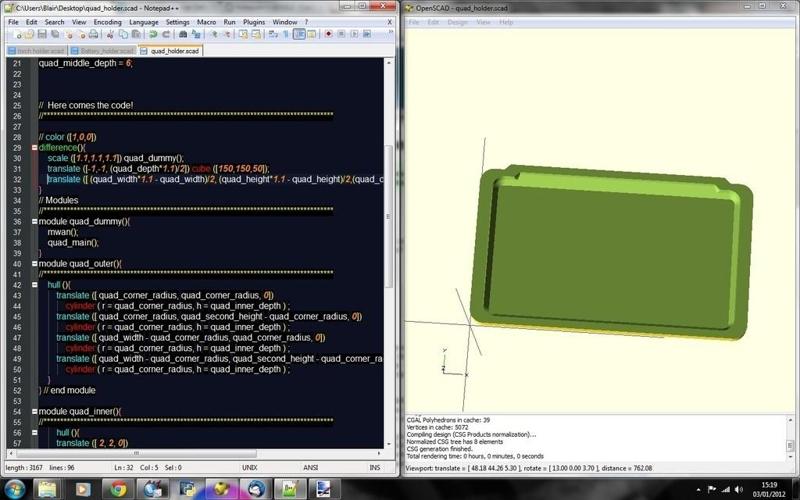Open the Encoding menu in Notepad++
Image resolution: width=800 pixels, height=500 pixels.
107,21
